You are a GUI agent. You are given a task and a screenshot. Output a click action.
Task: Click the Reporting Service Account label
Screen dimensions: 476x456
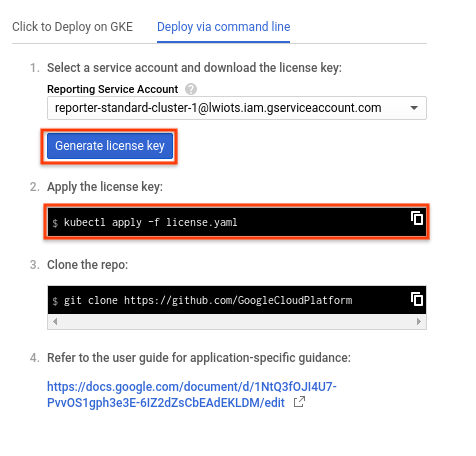pyautogui.click(x=112, y=89)
